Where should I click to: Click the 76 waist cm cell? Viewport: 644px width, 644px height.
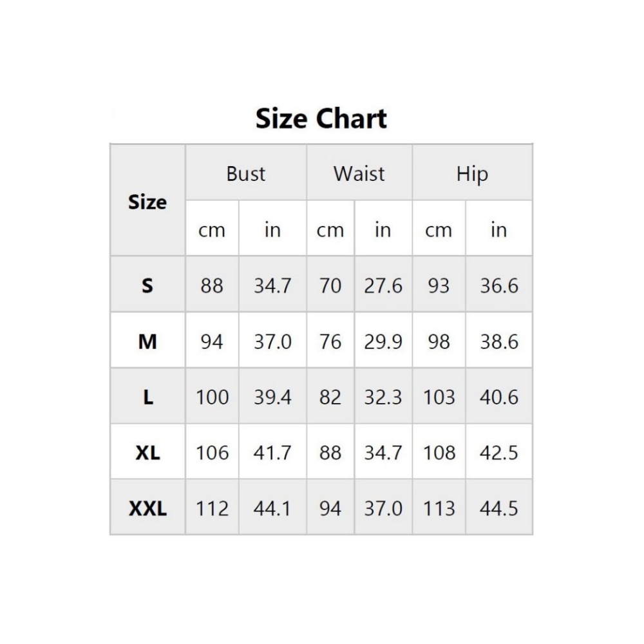pos(330,341)
